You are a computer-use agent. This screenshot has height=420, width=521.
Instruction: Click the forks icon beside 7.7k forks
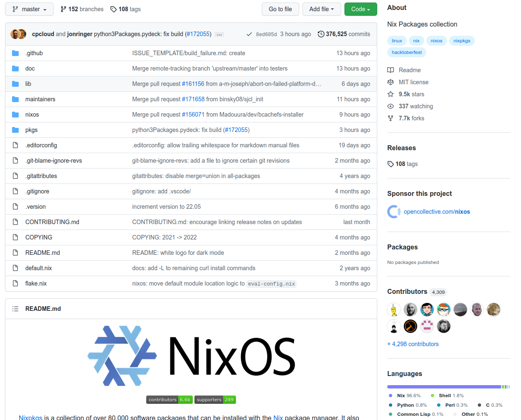(391, 118)
